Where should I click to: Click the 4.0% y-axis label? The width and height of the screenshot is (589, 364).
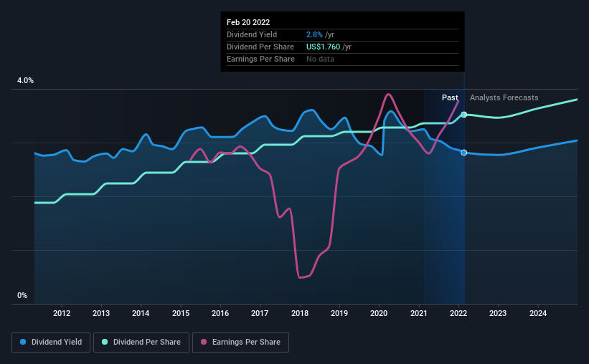(25, 80)
